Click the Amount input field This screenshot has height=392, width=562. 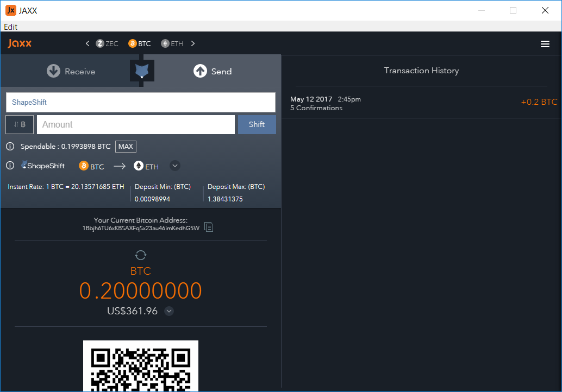point(136,124)
